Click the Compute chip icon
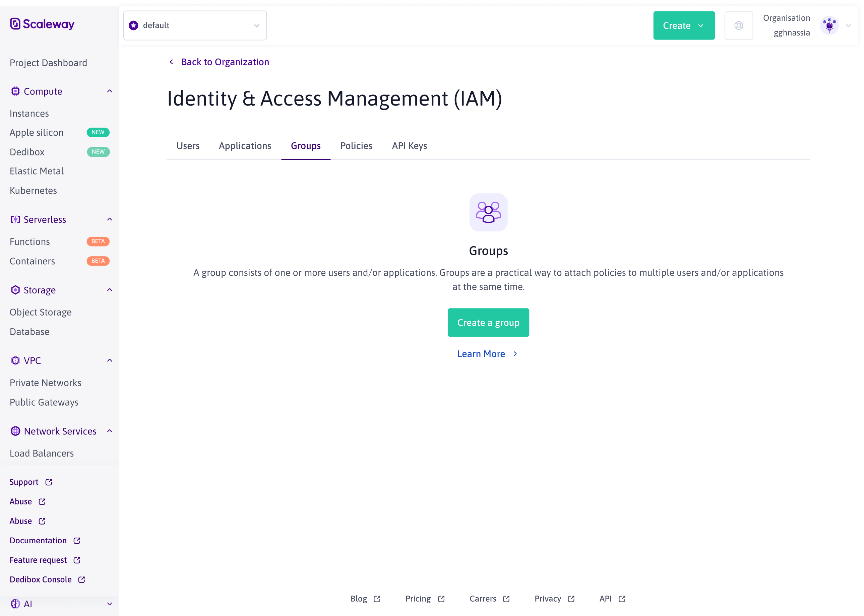Screen dimensions: 864x616 pyautogui.click(x=15, y=91)
